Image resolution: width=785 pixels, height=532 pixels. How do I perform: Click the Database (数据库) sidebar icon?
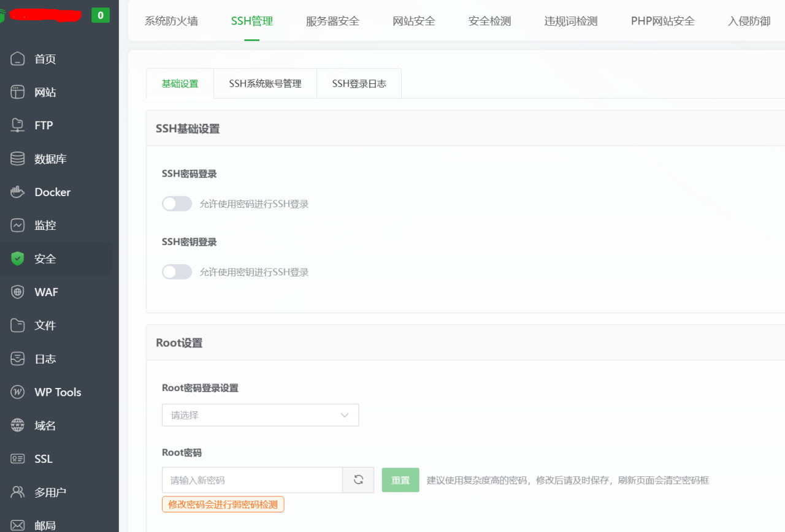coord(18,159)
